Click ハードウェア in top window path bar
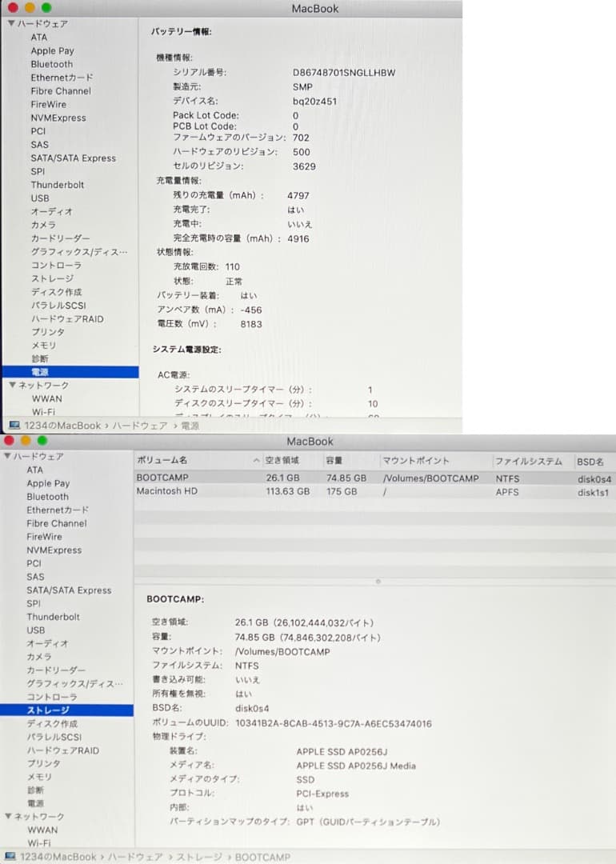Image resolution: width=616 pixels, height=864 pixels. (x=140, y=426)
